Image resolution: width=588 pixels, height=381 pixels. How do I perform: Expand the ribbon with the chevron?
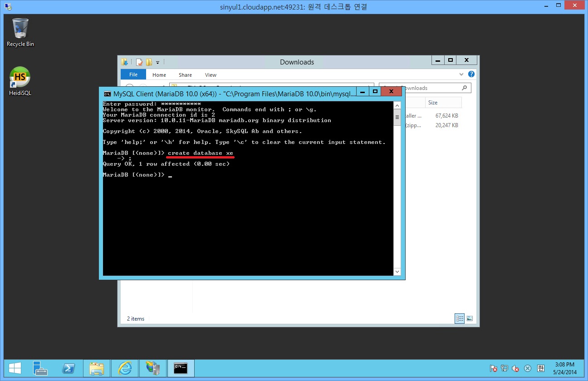pos(461,74)
